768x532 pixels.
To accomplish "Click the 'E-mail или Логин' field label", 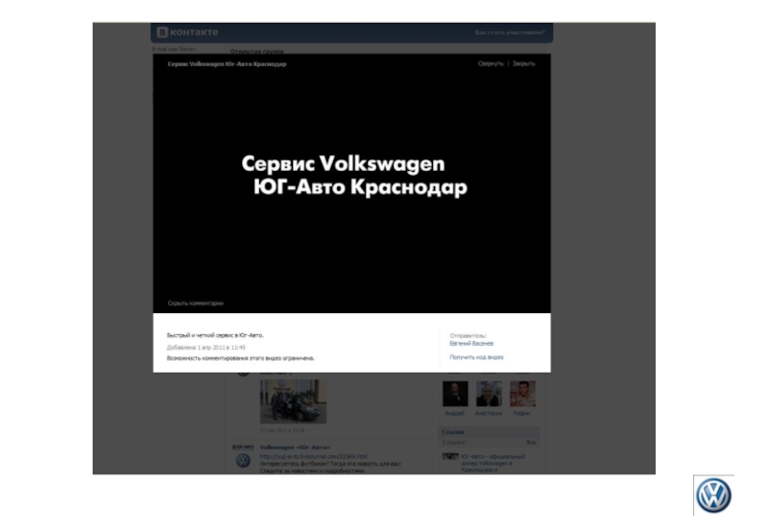I will [x=174, y=50].
